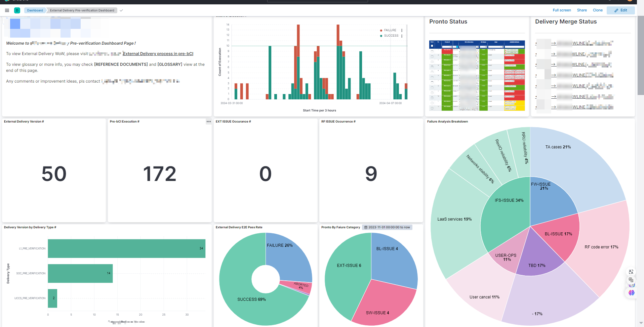Click the green D space avatar
This screenshot has width=644, height=327.
tap(17, 10)
